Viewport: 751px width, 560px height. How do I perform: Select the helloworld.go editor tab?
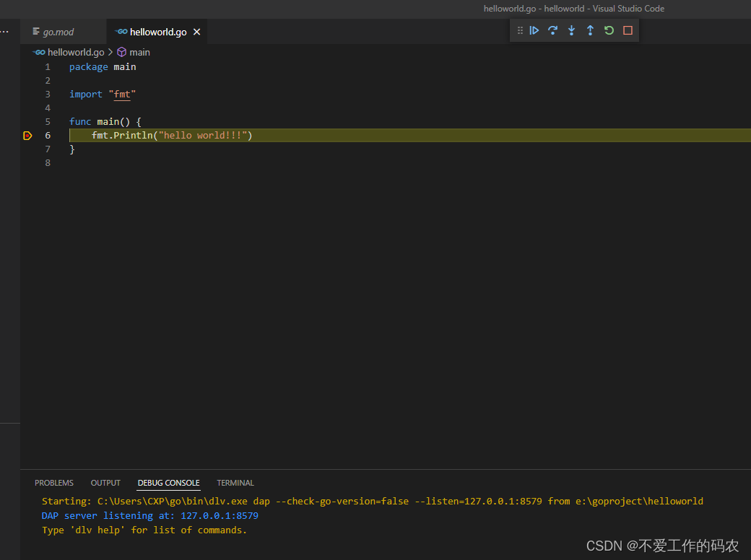coord(157,32)
